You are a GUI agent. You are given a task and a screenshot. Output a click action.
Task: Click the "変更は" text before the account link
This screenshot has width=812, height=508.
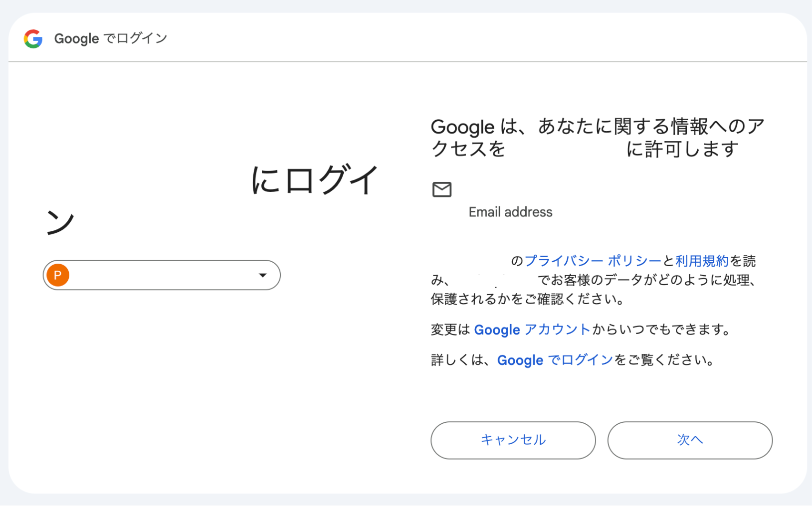[x=450, y=330]
